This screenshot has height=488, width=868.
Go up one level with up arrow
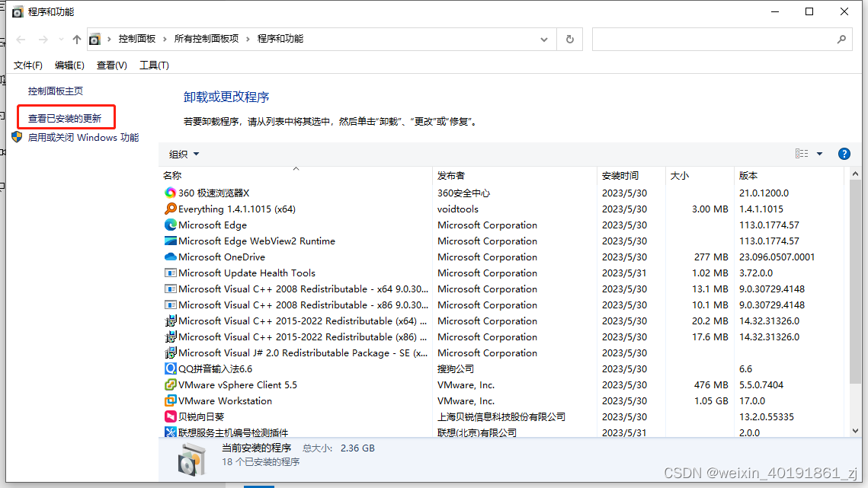[x=77, y=40]
